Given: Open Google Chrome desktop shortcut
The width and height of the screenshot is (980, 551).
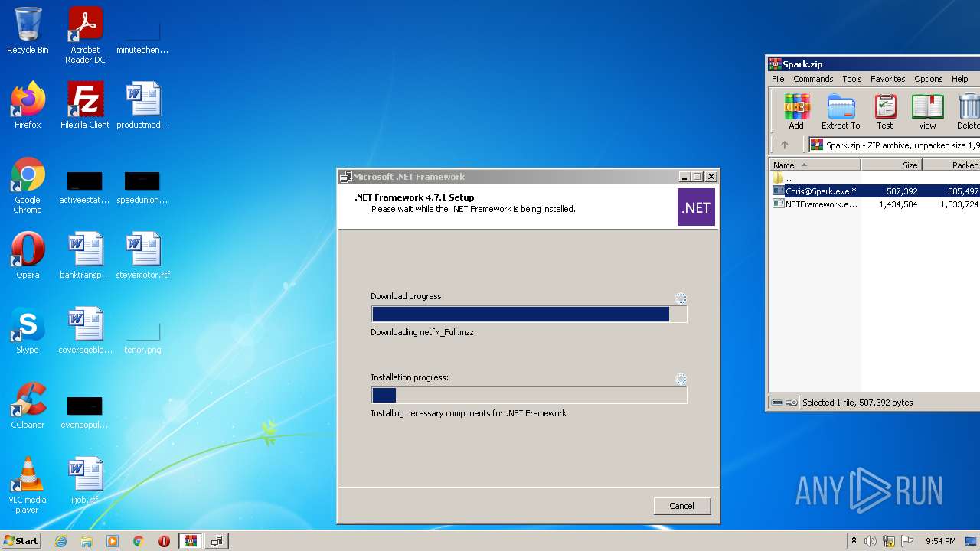Looking at the screenshot, I should coord(28,185).
